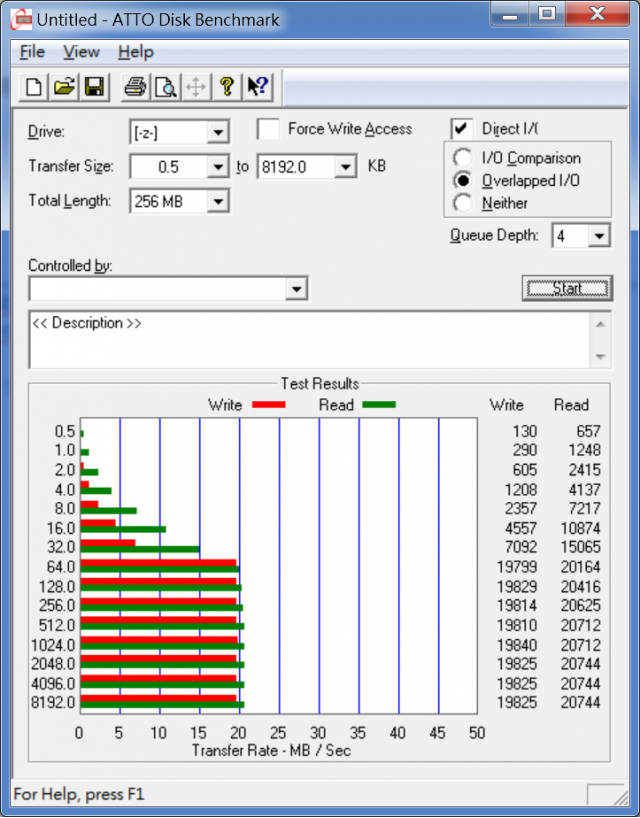Image resolution: width=640 pixels, height=818 pixels.
Task: Expand the Total Length 256 MB dropdown
Action: (218, 201)
